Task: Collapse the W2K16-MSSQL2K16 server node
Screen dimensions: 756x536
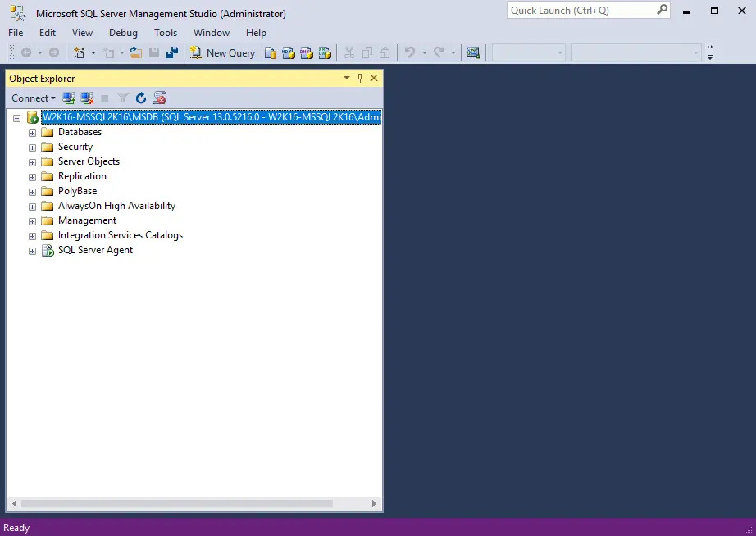Action: [17, 118]
